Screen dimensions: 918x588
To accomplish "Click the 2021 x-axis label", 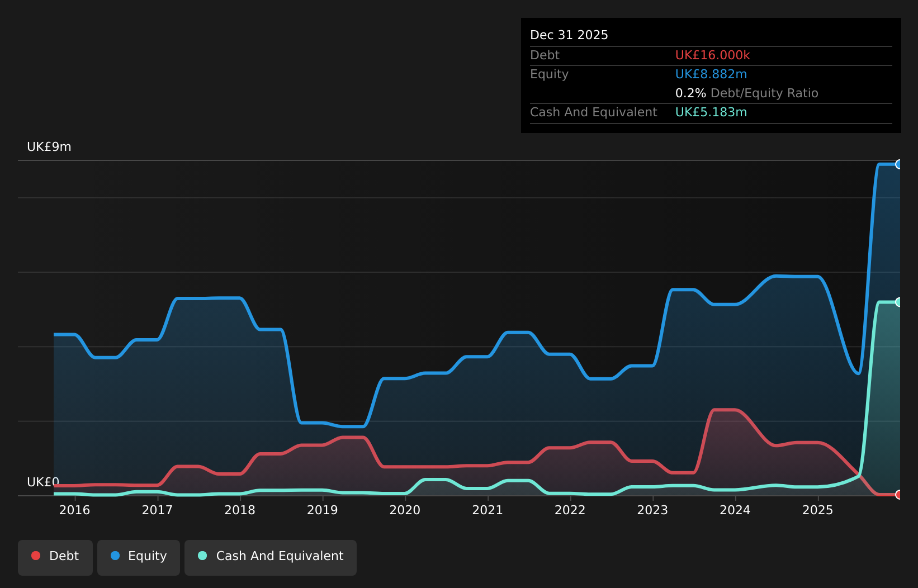I will tap(488, 510).
